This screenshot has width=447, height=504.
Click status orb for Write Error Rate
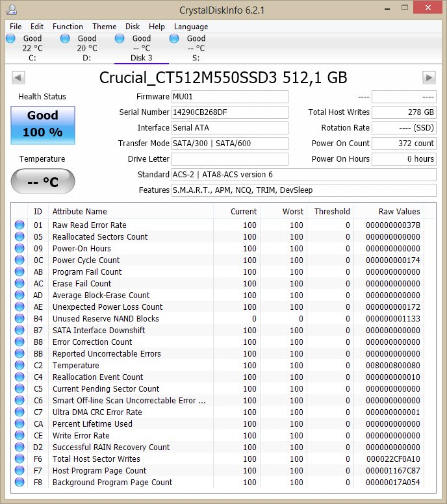pyautogui.click(x=19, y=435)
